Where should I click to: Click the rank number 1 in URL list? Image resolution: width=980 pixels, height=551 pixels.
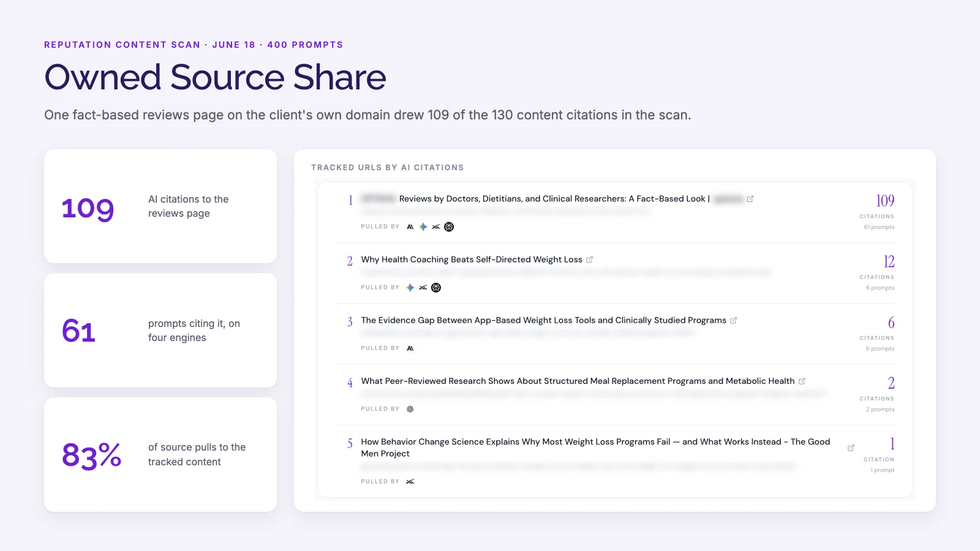pos(350,200)
